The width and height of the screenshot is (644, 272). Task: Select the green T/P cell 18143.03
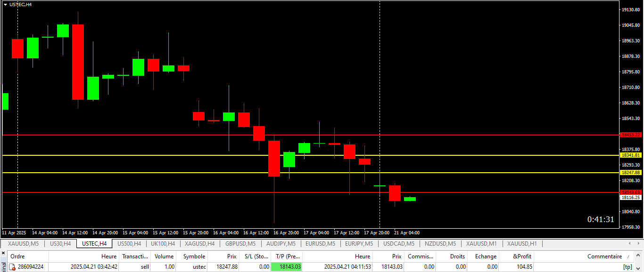[x=286, y=267]
